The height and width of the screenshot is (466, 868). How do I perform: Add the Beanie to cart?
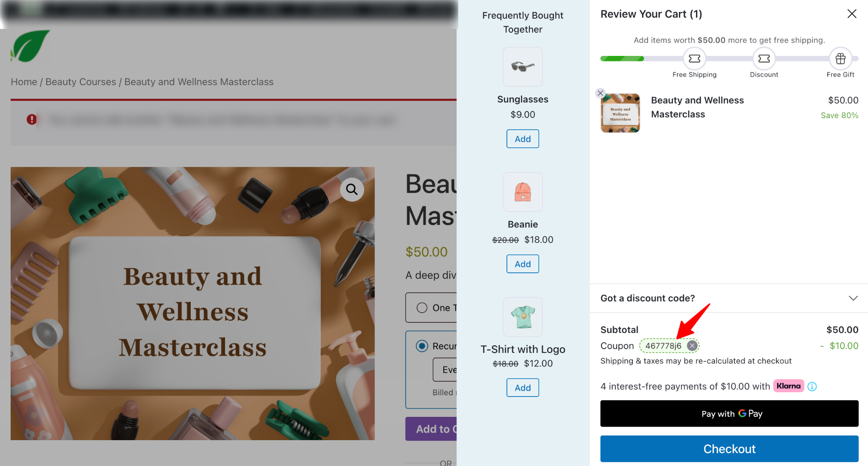click(x=523, y=264)
